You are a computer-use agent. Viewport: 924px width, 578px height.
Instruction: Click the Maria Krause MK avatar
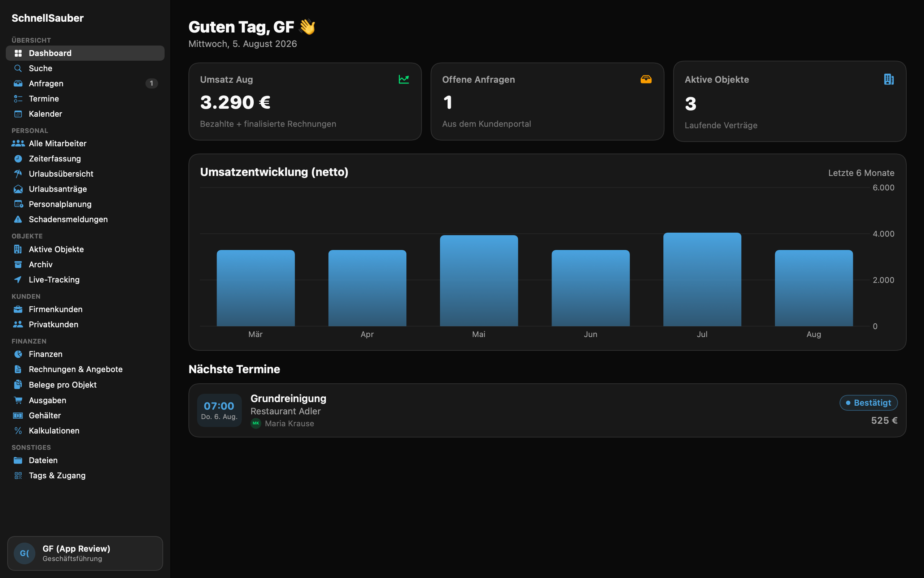click(x=256, y=423)
